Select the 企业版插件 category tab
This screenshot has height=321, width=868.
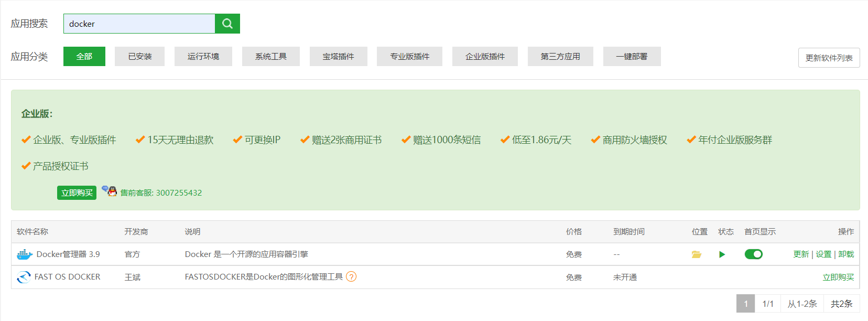[x=485, y=56]
